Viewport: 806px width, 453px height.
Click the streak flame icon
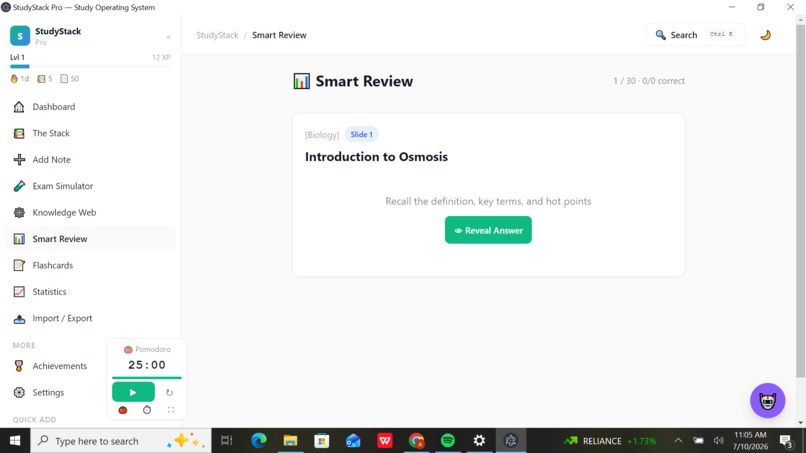click(14, 79)
